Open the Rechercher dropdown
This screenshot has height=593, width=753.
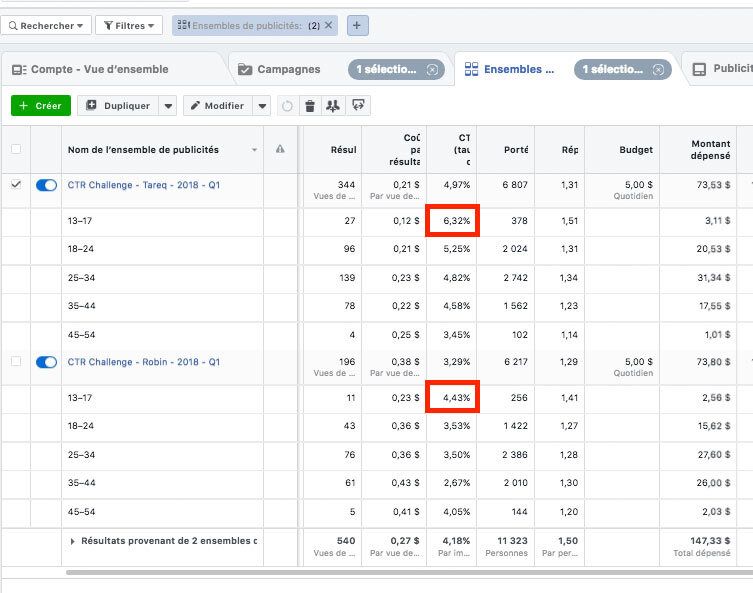(46, 25)
